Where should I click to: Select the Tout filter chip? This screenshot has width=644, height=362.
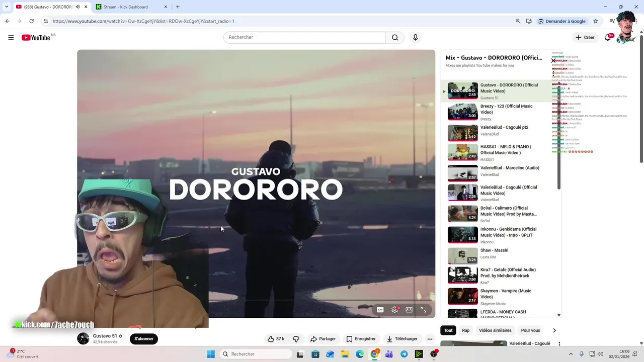pos(448,330)
